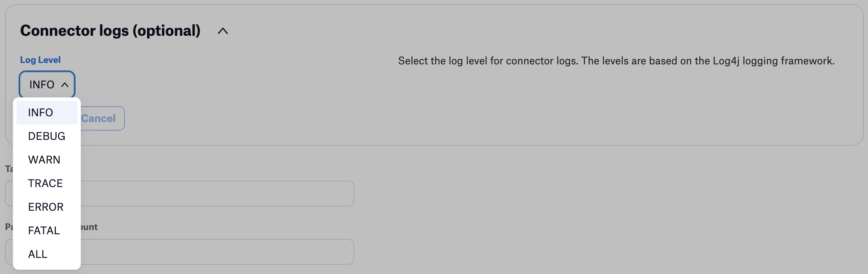Click the blue Log Level field label
This screenshot has width=868, height=274.
[40, 60]
